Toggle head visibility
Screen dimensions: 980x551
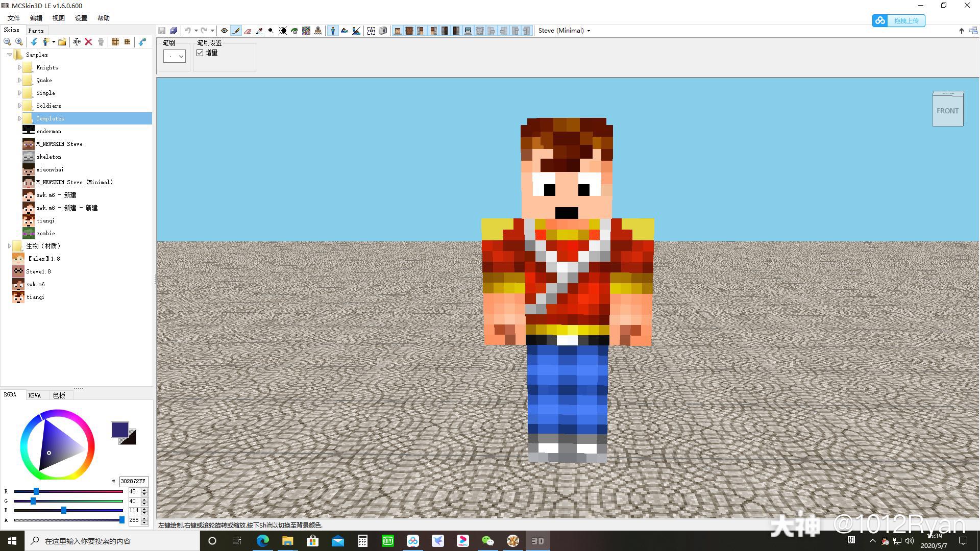398,31
